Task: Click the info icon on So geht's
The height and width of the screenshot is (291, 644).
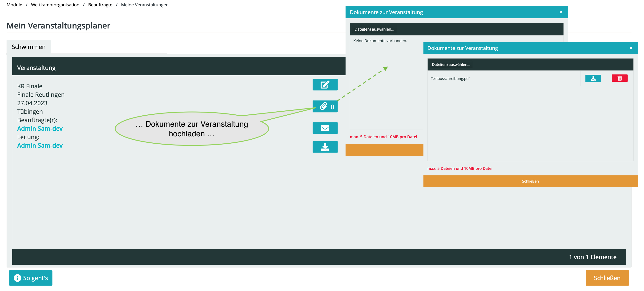Action: (17, 278)
